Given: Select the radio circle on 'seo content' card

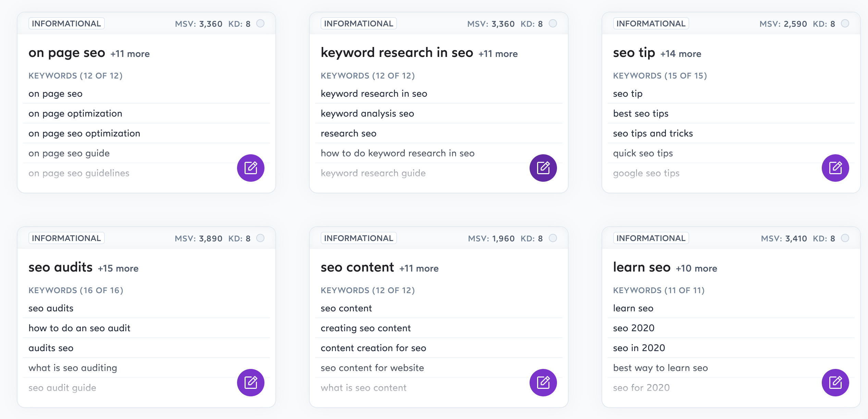Looking at the screenshot, I should [553, 238].
